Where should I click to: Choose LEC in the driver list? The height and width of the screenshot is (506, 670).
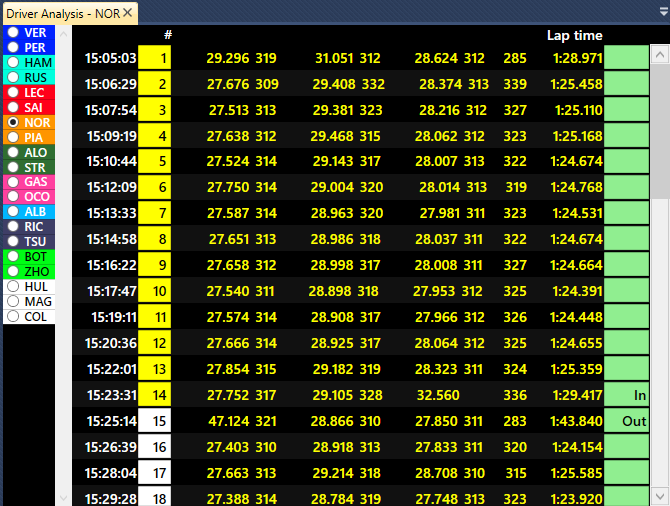(13, 92)
